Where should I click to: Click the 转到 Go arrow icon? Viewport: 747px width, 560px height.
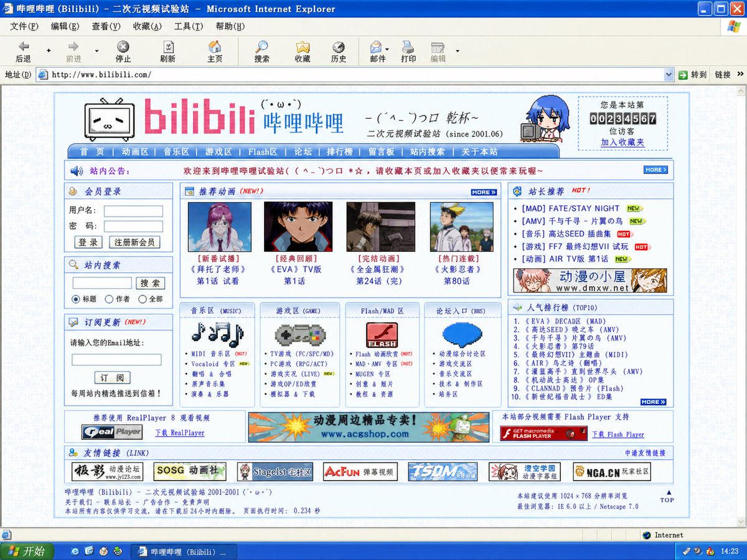pos(683,75)
